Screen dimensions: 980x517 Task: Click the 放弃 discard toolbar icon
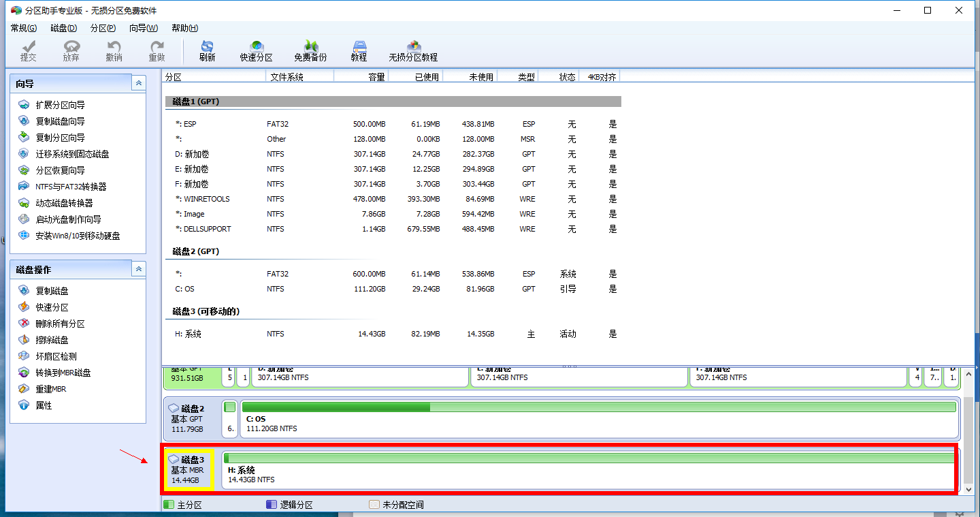click(x=71, y=51)
